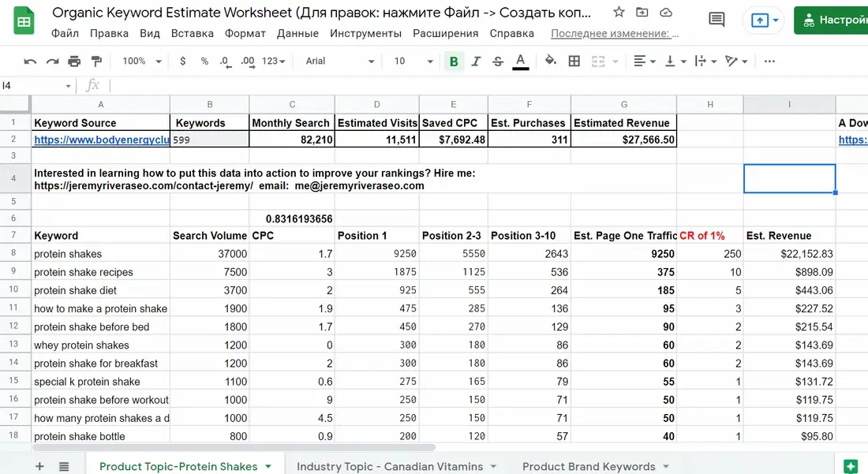Open the Формат menu
Viewport: 868px width, 474px height.
tap(245, 33)
